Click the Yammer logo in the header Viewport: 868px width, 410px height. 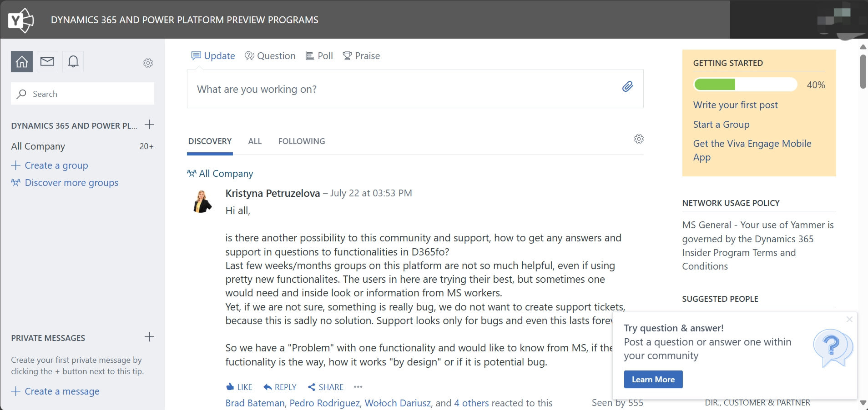20,20
